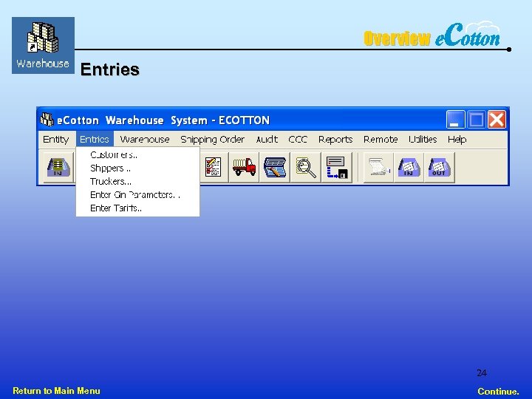Click the eCotton window title bar icon
532x399 pixels.
click(x=47, y=120)
